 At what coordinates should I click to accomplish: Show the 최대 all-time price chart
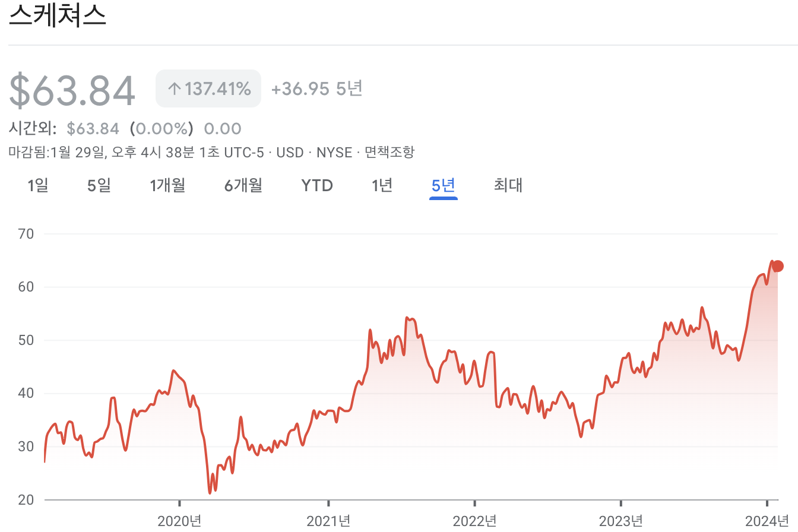tap(508, 185)
